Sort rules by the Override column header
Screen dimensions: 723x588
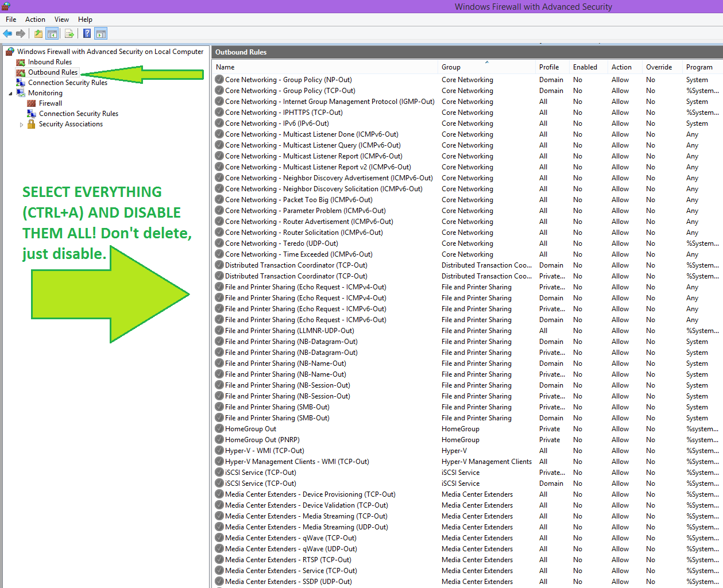tap(662, 67)
